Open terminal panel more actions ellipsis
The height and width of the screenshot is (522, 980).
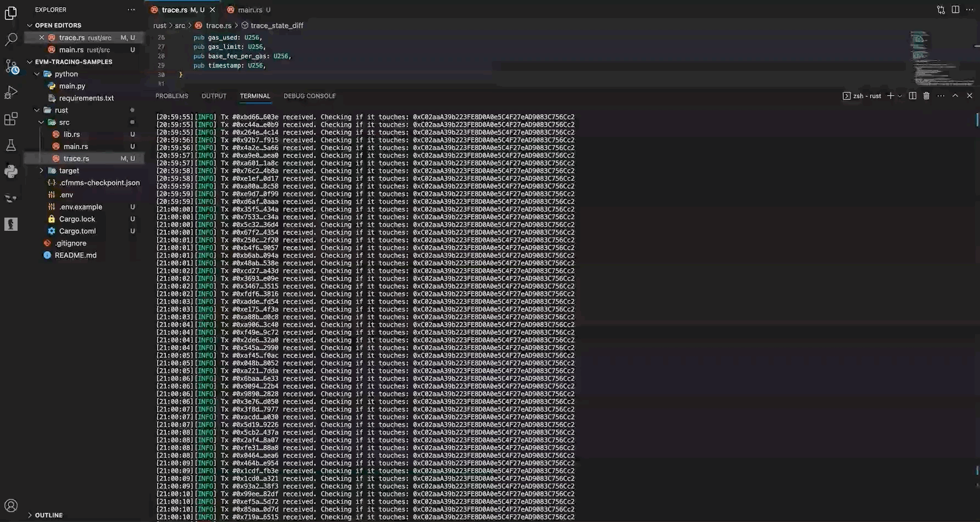click(x=941, y=96)
